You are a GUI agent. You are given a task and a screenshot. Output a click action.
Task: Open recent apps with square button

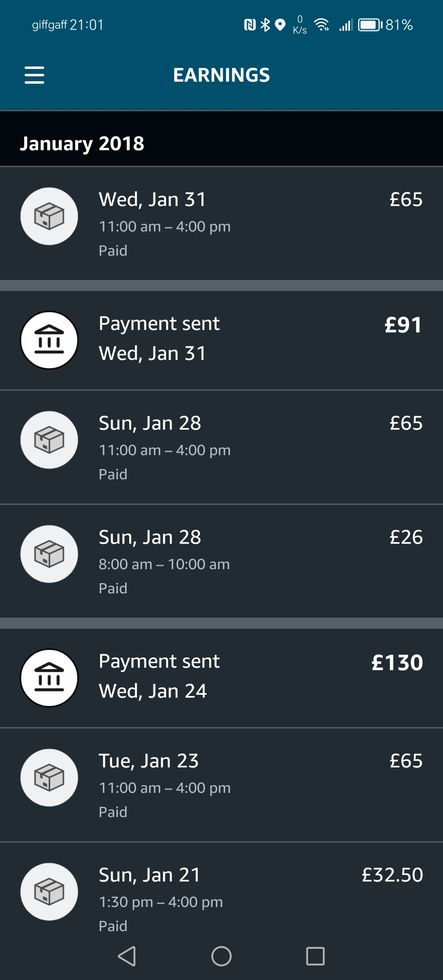click(315, 956)
